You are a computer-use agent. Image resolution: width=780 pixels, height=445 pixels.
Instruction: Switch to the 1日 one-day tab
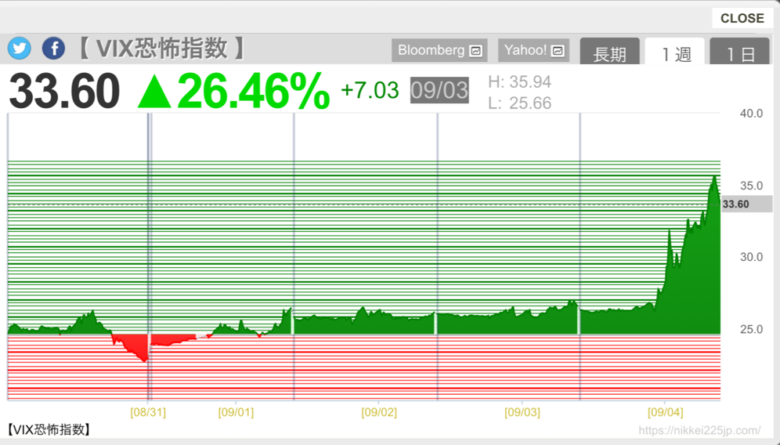[x=739, y=52]
